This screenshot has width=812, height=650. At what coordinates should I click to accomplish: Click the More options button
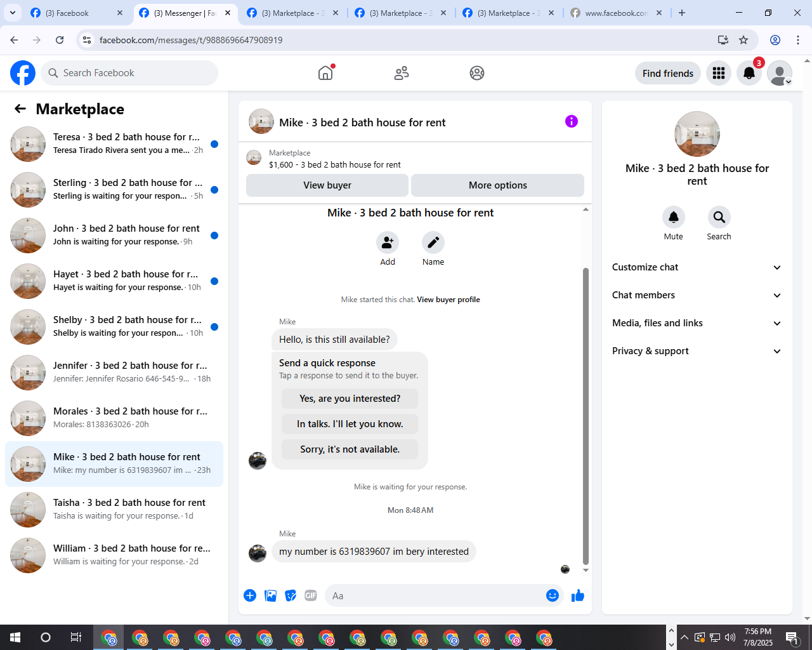tap(498, 185)
